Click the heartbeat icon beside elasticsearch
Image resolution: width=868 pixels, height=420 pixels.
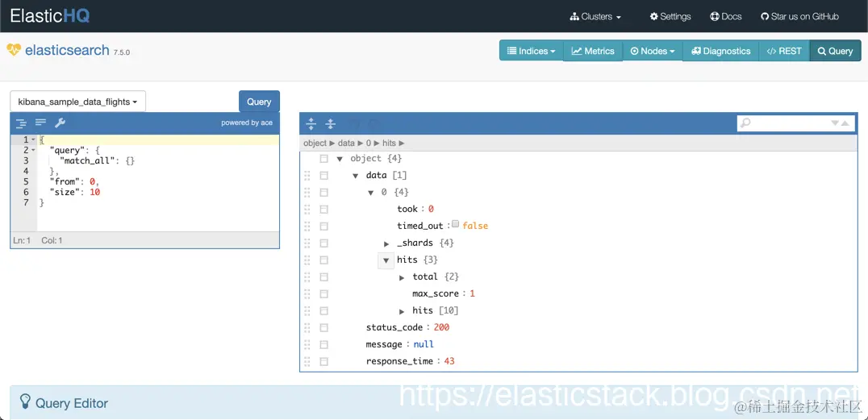click(x=14, y=50)
